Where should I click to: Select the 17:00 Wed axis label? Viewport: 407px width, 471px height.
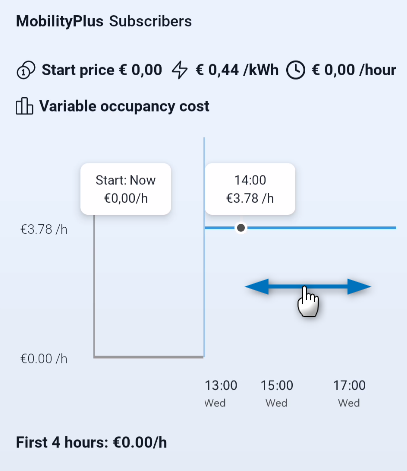(x=349, y=393)
